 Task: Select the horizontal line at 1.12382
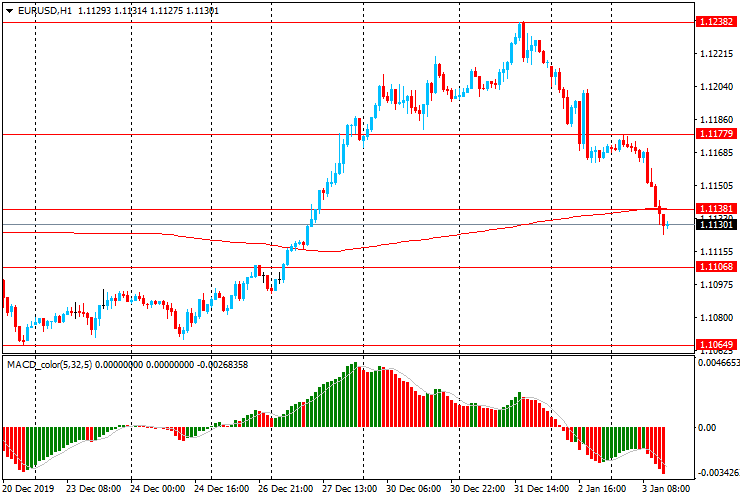[x=349, y=22]
